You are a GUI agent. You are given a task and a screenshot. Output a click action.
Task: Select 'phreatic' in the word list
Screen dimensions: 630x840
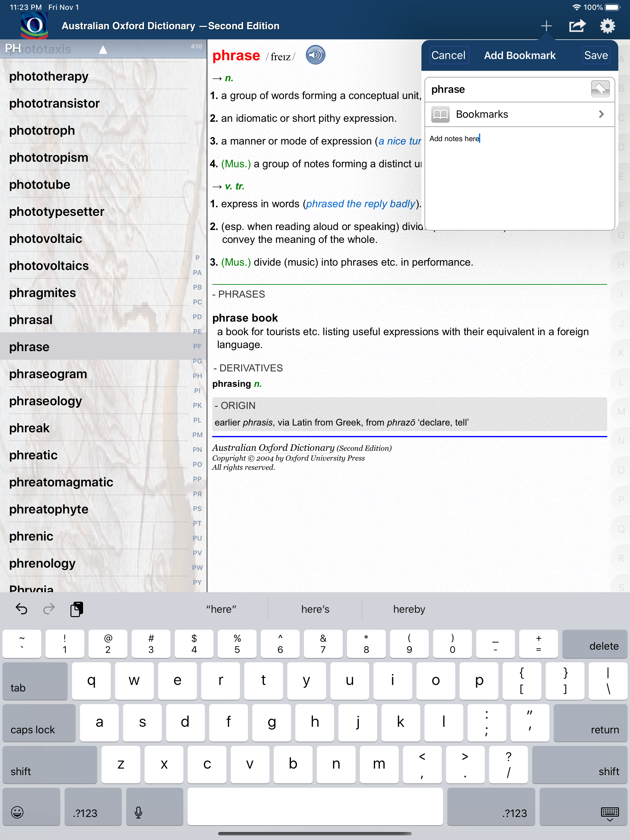99,455
